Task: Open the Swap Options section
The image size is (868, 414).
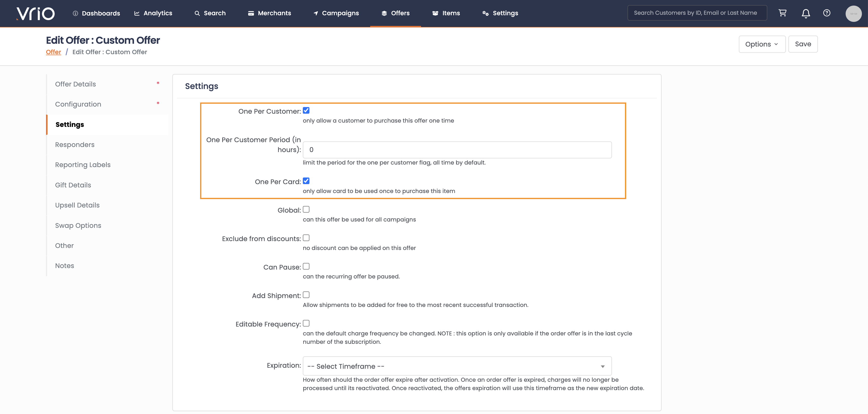Action: (108, 226)
